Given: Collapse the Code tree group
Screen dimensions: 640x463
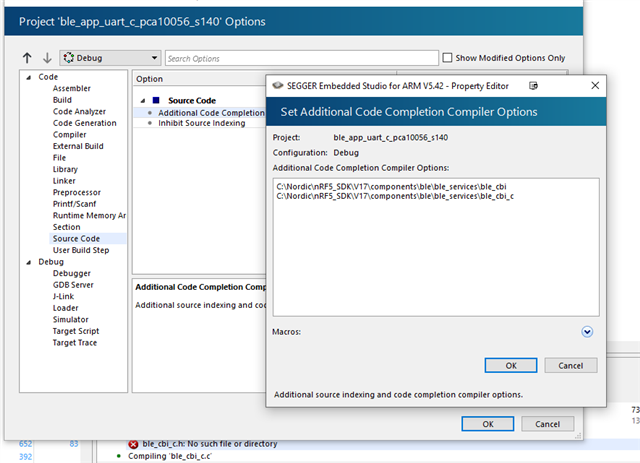Looking at the screenshot, I should click(29, 77).
